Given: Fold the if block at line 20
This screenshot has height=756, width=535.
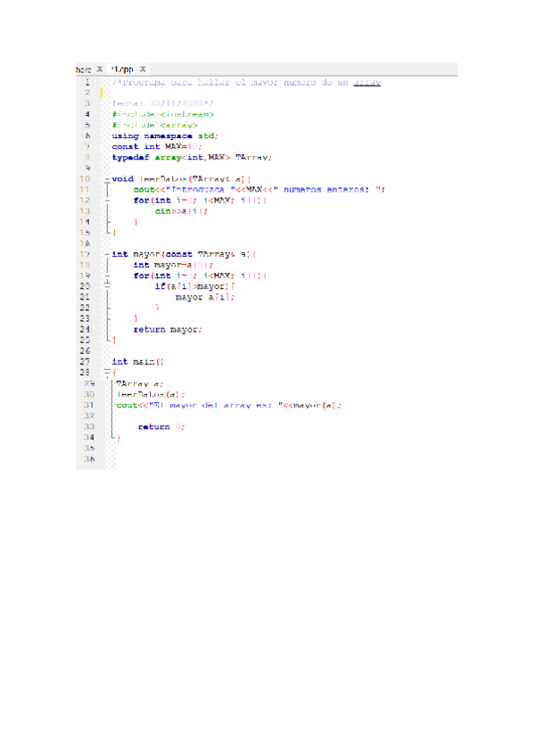Looking at the screenshot, I should 107,286.
